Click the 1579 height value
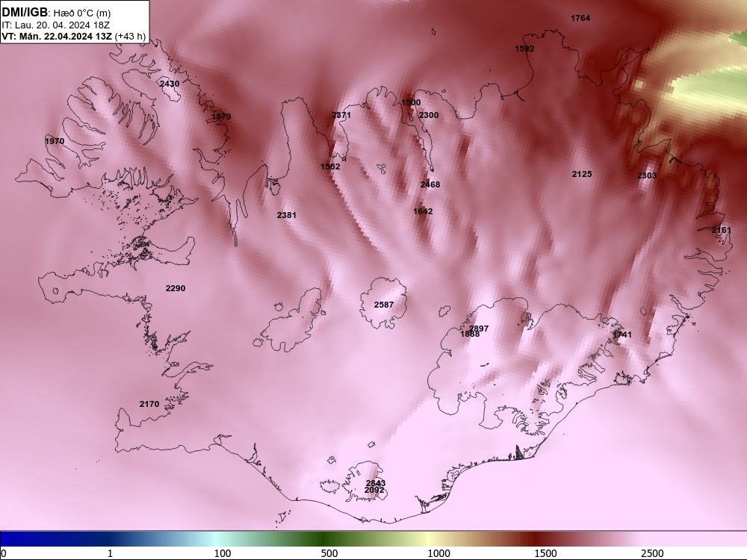 click(x=221, y=116)
